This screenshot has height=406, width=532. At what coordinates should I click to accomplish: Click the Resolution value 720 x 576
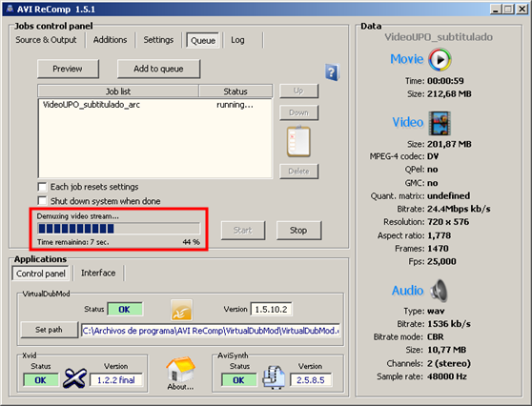click(448, 222)
